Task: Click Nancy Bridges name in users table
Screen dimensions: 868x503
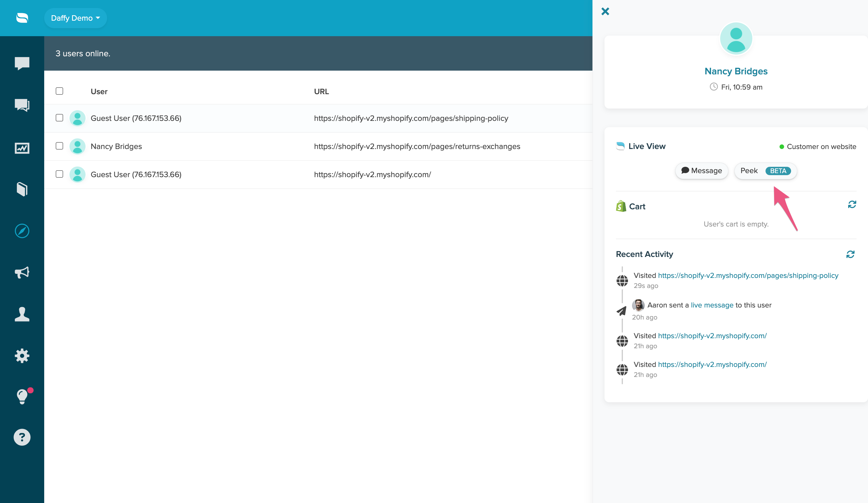Action: coord(116,146)
